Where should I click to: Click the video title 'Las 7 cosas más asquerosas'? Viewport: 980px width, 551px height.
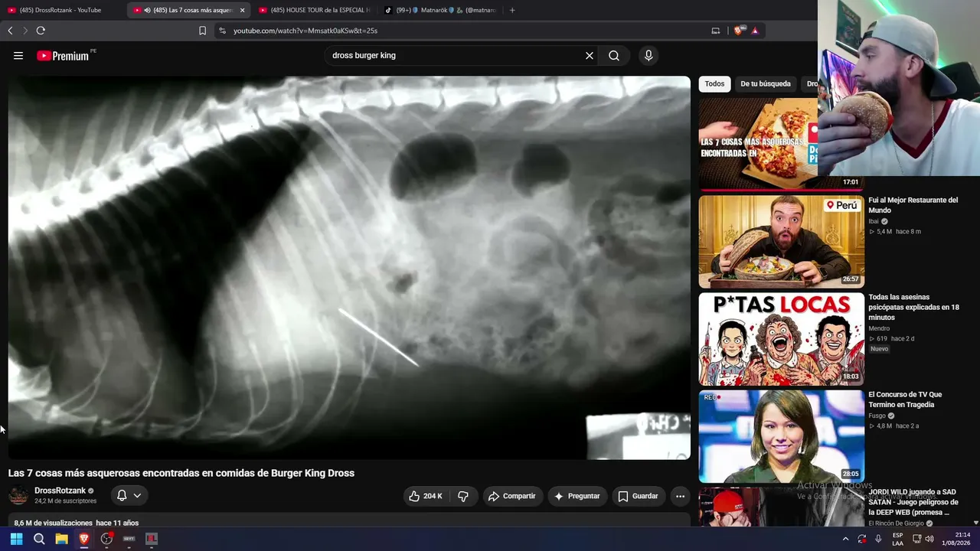[x=181, y=473]
